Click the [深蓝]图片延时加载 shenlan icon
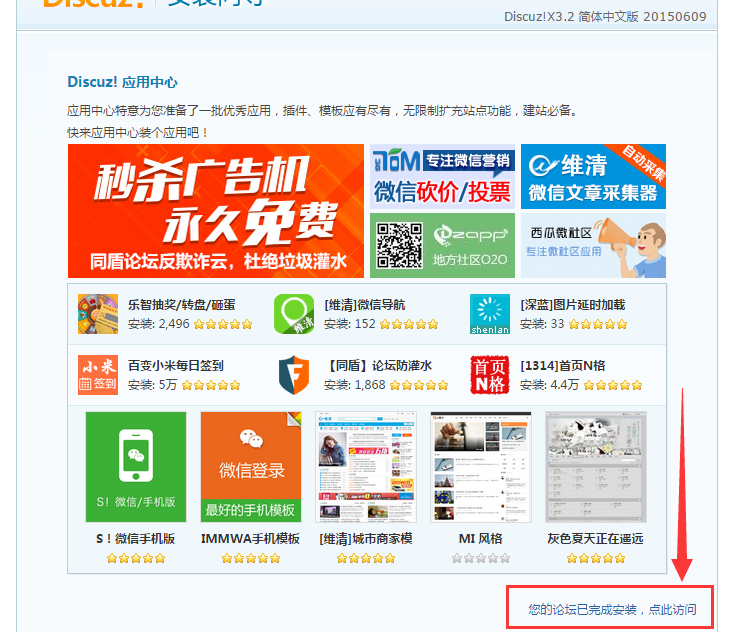Viewport: 735px width, 632px height. point(490,314)
